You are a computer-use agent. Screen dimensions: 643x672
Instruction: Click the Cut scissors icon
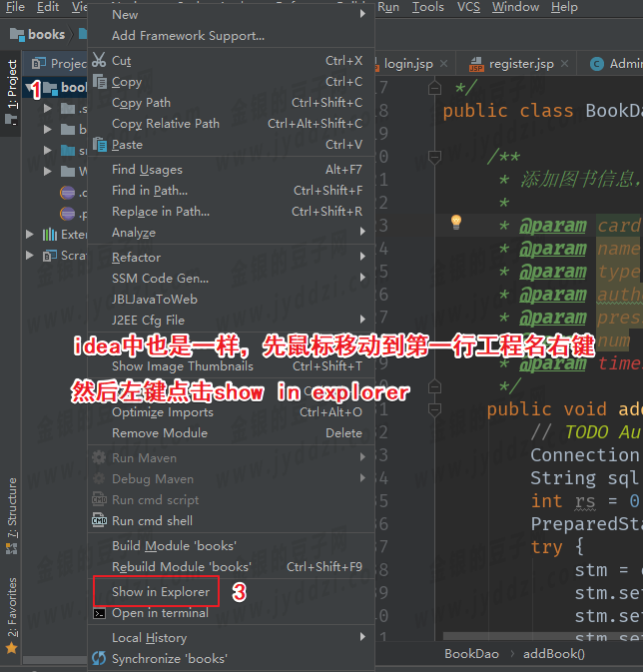(99, 60)
